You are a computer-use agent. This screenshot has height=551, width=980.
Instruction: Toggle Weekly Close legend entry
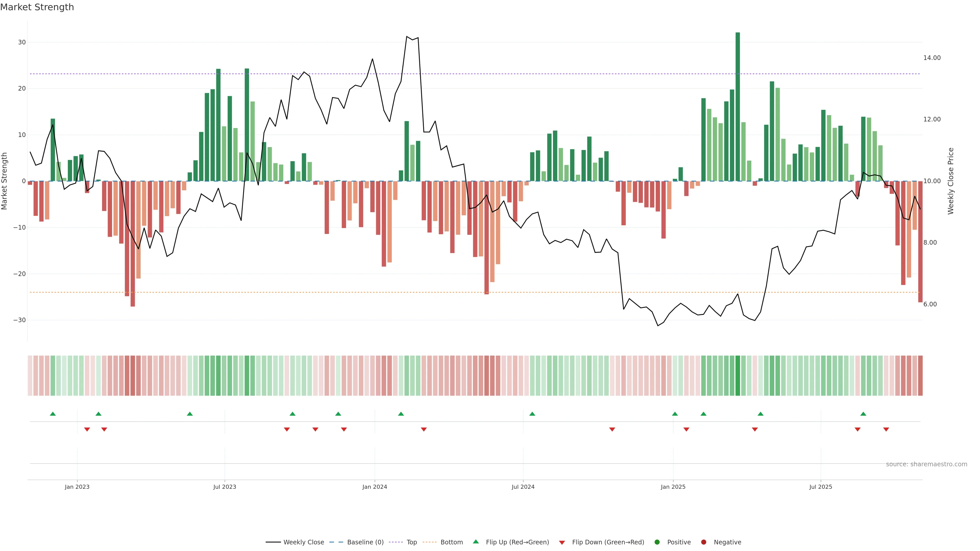click(303, 542)
